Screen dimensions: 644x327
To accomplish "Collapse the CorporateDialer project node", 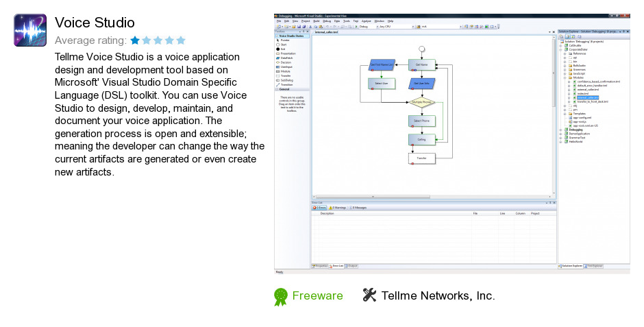I will coord(561,50).
